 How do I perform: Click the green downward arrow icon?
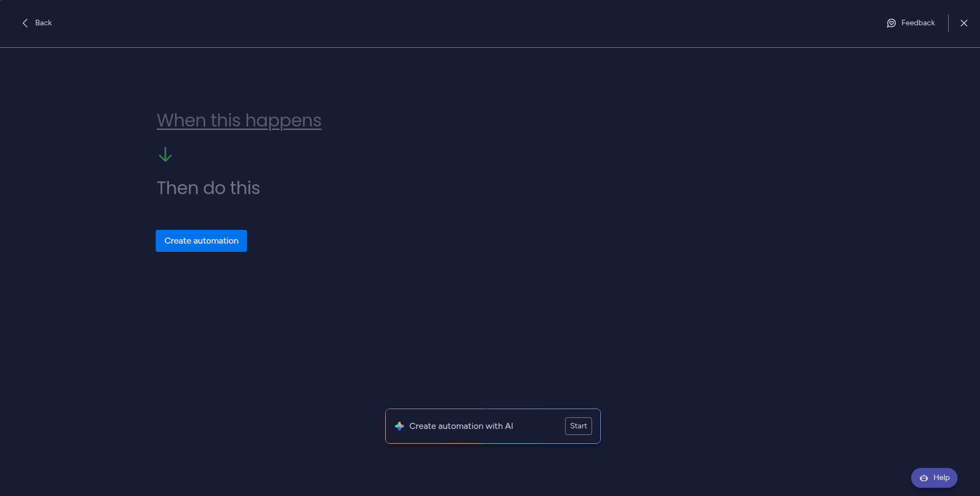(165, 154)
